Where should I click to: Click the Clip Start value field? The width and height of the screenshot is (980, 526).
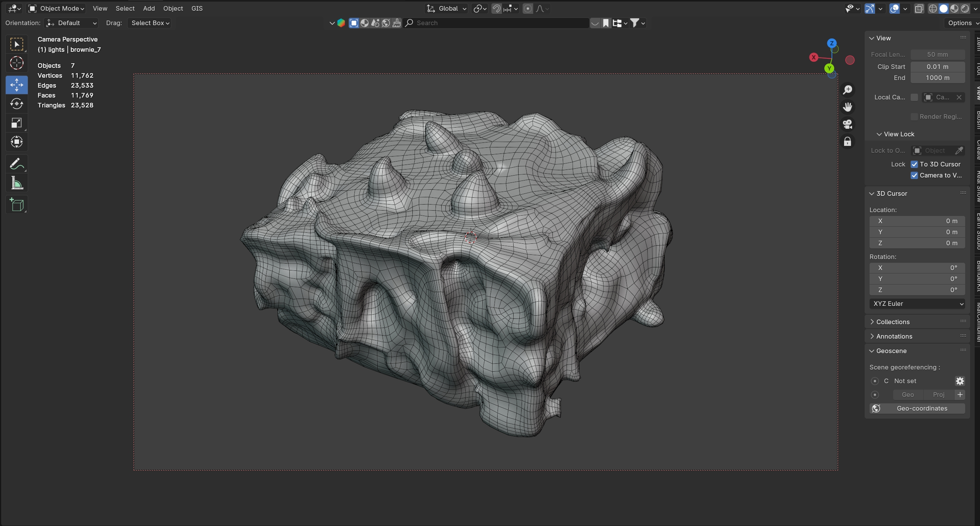pyautogui.click(x=937, y=67)
